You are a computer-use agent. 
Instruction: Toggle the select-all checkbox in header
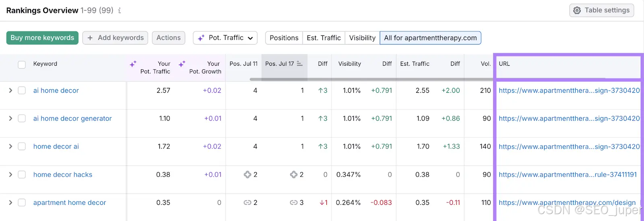[22, 65]
